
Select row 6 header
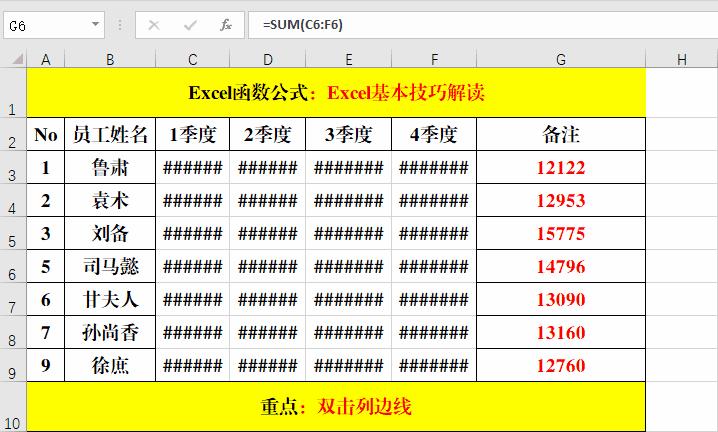pyautogui.click(x=13, y=266)
